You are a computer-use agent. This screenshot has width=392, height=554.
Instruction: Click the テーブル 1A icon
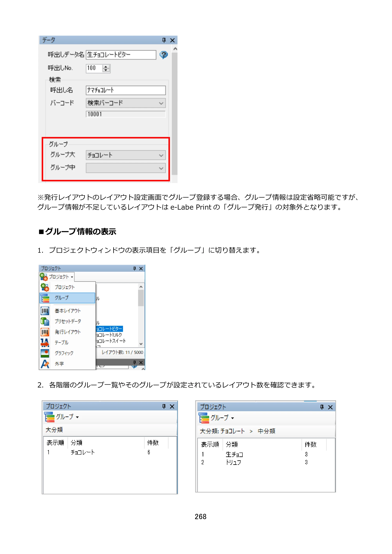[x=45, y=343]
